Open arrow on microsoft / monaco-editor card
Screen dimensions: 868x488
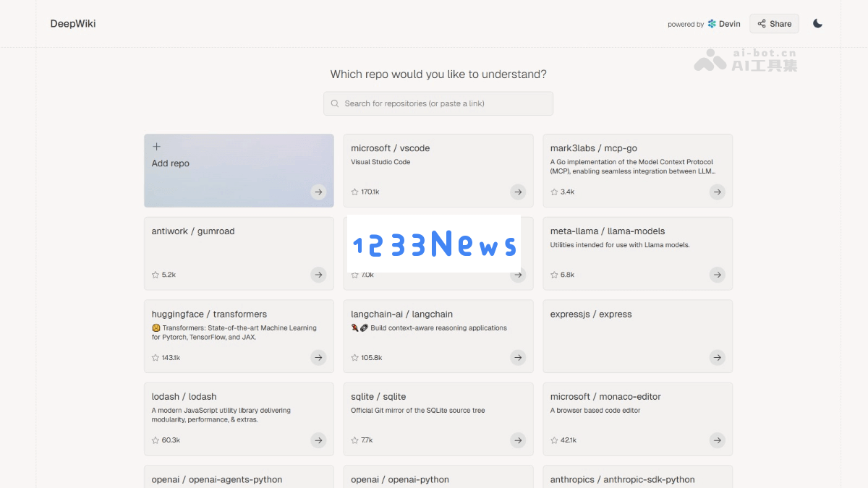click(717, 440)
